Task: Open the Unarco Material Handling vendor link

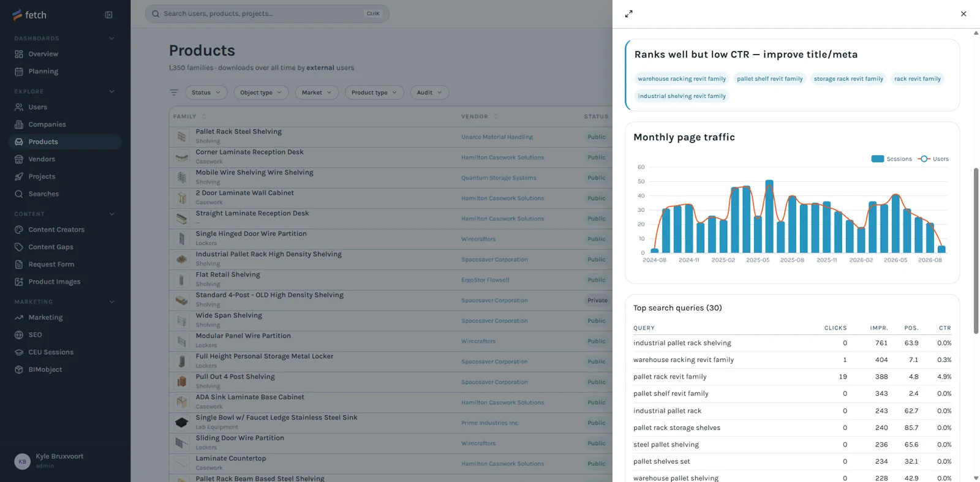Action: click(497, 137)
